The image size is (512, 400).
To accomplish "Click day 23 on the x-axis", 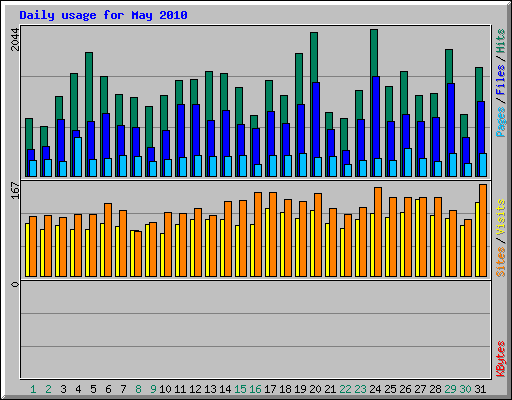I will pos(360,389).
